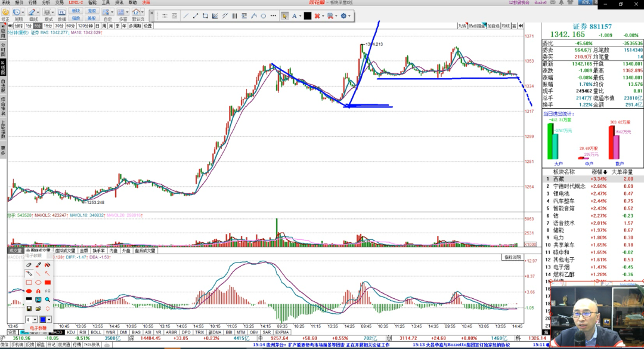Select the red straight line tool in the palette
The height and width of the screenshot is (349, 644).
[x=38, y=274]
